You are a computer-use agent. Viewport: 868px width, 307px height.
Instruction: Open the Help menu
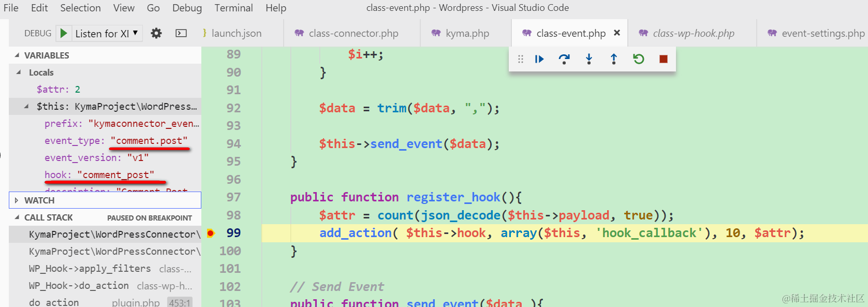coord(276,8)
